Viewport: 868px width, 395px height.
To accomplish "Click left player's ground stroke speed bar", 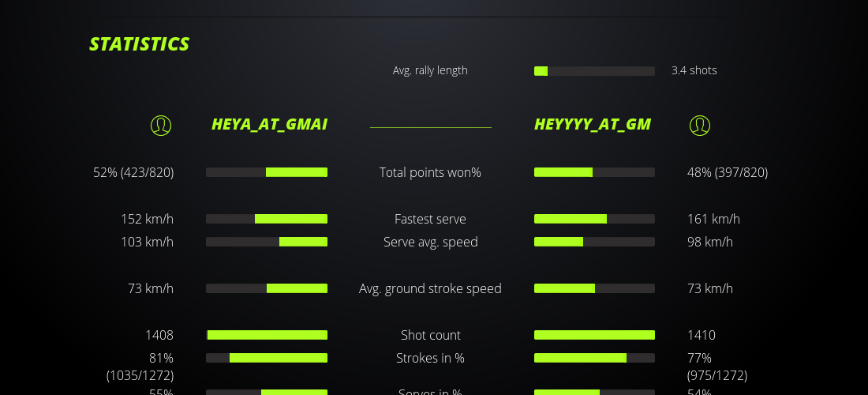I will tap(267, 288).
